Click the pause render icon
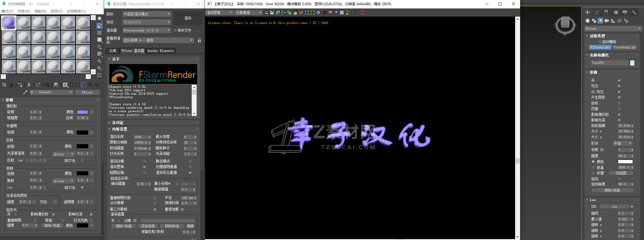 tap(301, 13)
